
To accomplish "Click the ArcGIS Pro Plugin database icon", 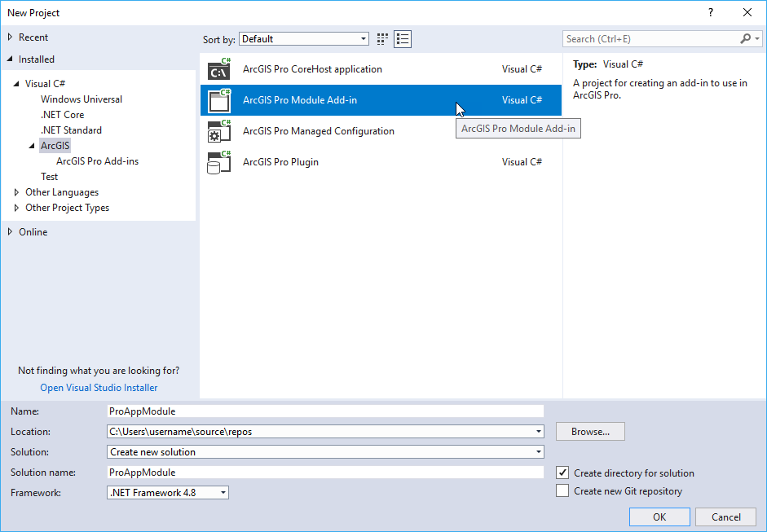I will (x=218, y=162).
